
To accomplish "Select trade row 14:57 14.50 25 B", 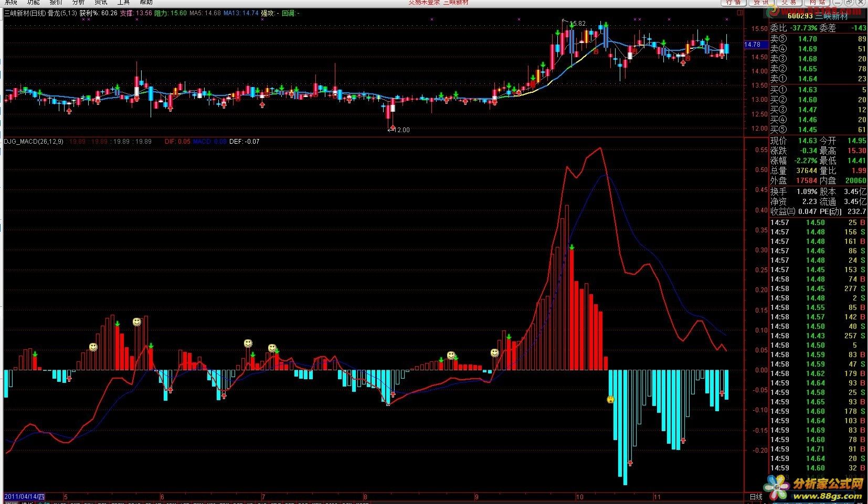I will [818, 222].
